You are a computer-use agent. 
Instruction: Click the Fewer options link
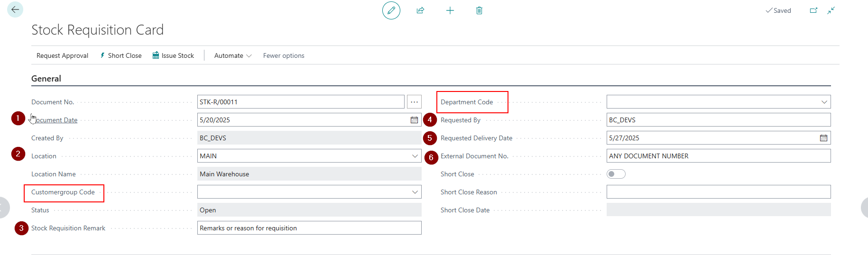pos(284,55)
